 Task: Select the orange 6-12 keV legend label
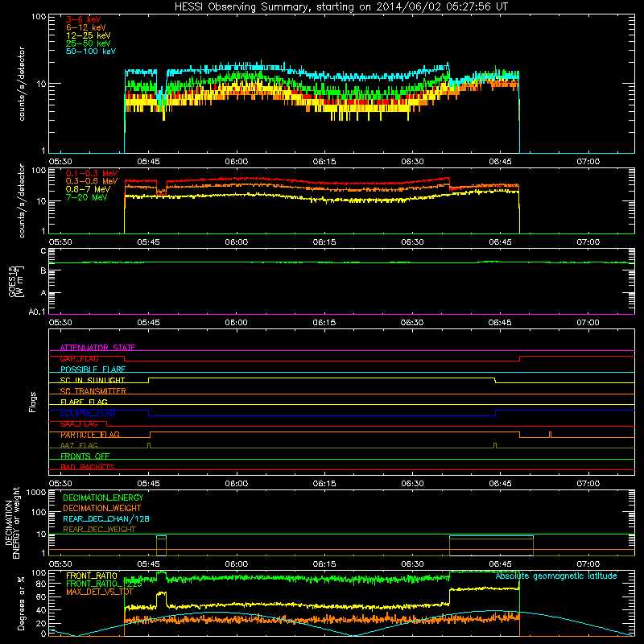(86, 27)
